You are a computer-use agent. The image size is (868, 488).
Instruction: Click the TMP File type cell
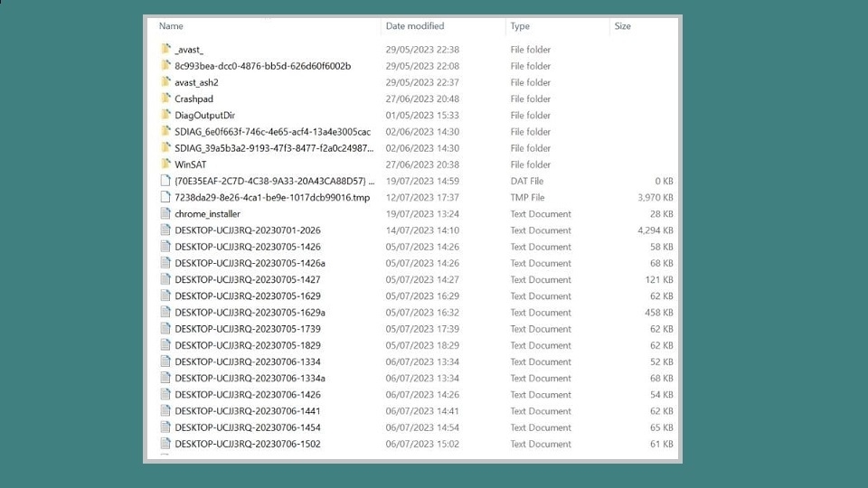[527, 198]
